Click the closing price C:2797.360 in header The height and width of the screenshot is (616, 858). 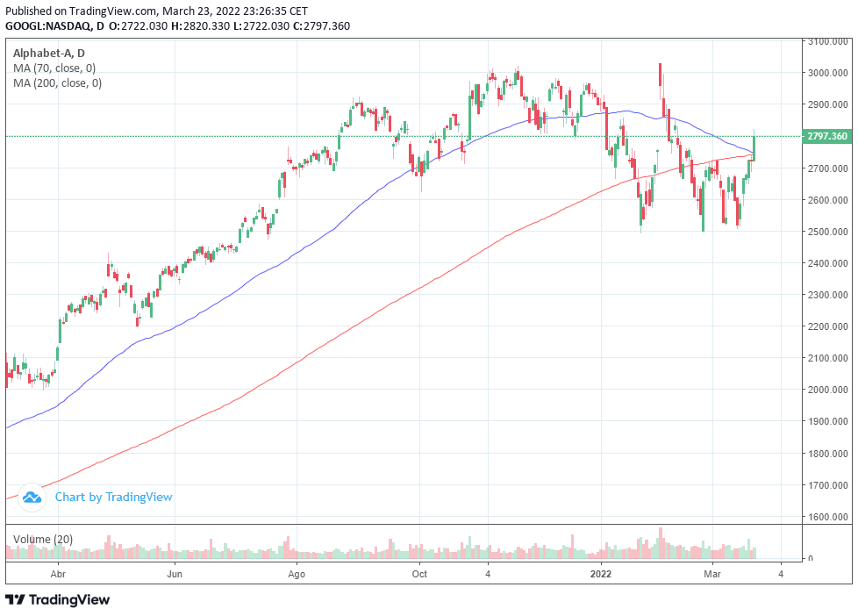point(321,25)
